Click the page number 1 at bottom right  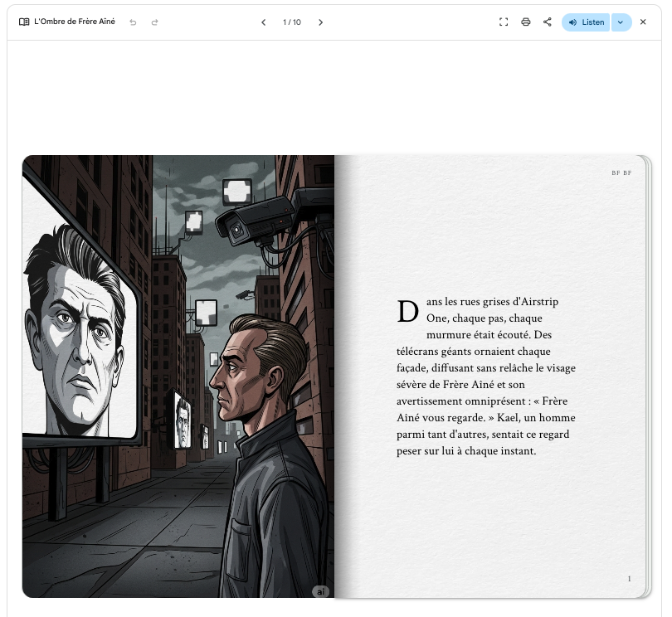pos(629,579)
